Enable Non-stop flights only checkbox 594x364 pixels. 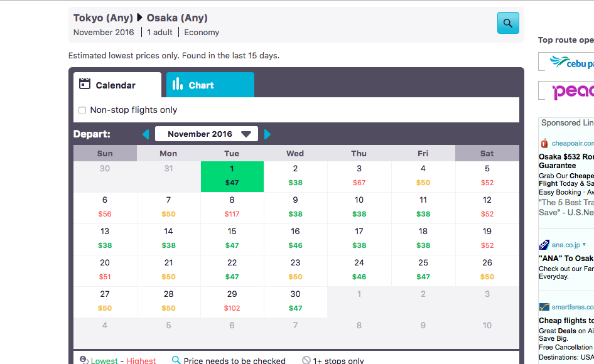[82, 110]
